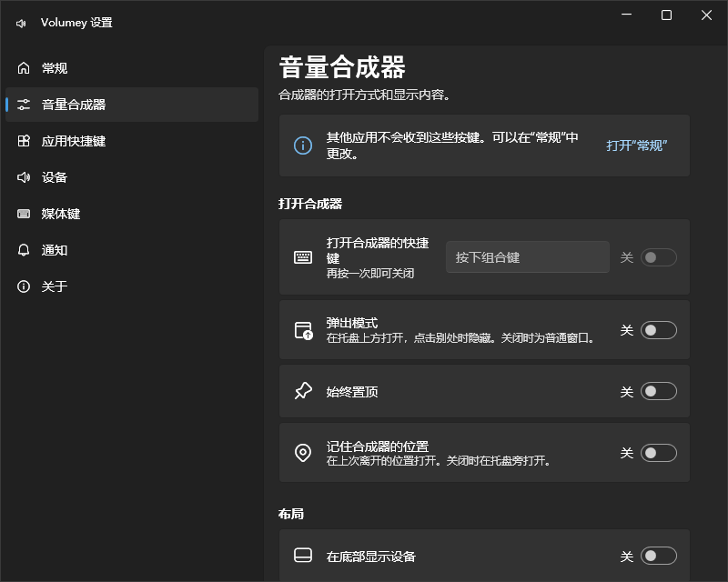Click the 应用快捷键 apps icon
Viewport: 728px width, 582px height.
24,141
